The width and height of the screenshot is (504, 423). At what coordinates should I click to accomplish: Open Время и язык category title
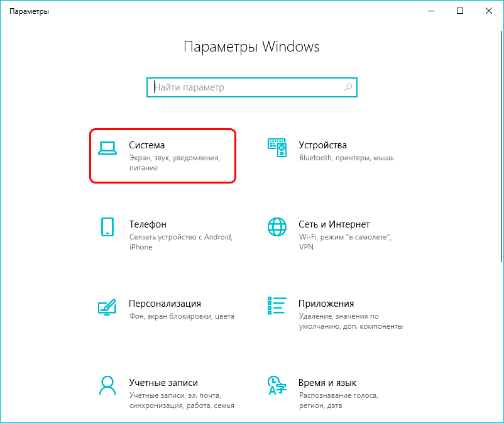(327, 383)
